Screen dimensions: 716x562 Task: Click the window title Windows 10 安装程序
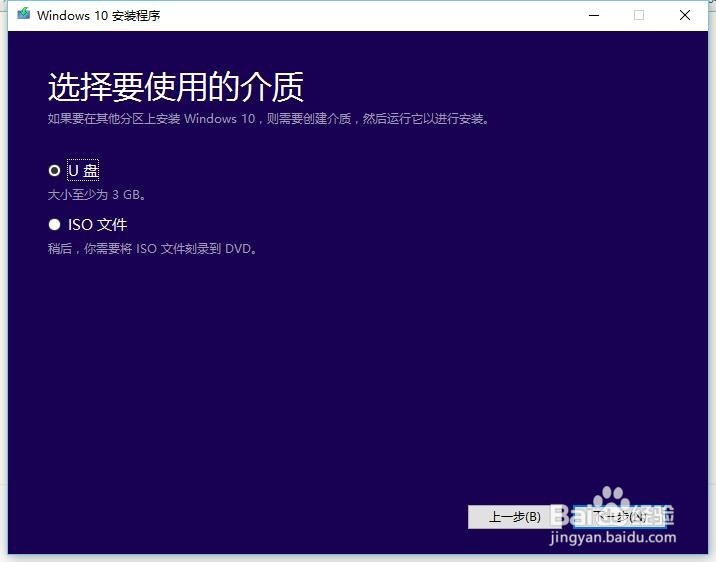coord(99,16)
